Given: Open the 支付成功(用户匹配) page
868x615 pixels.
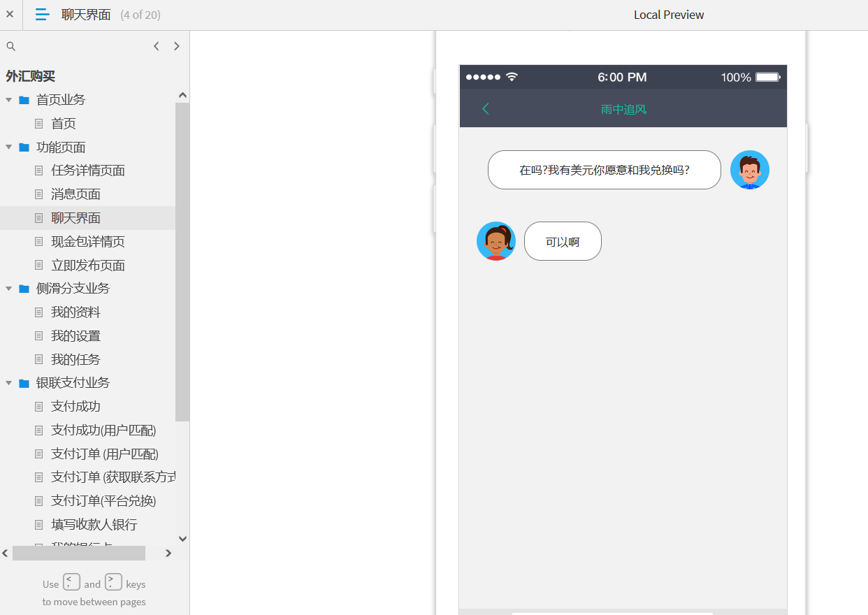Looking at the screenshot, I should pos(103,430).
